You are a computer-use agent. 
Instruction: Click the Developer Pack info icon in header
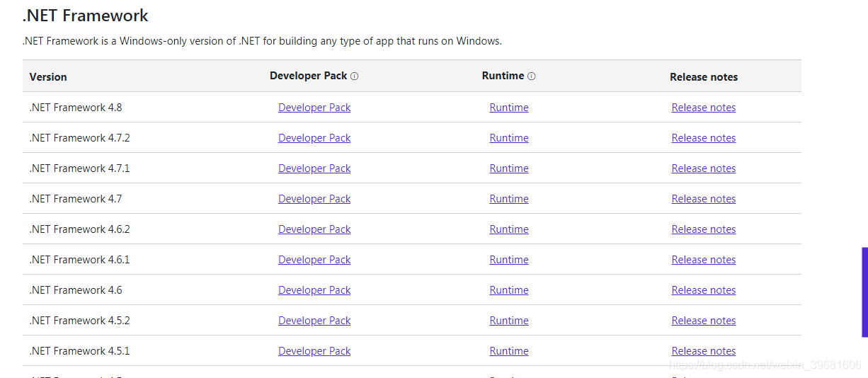pos(355,76)
